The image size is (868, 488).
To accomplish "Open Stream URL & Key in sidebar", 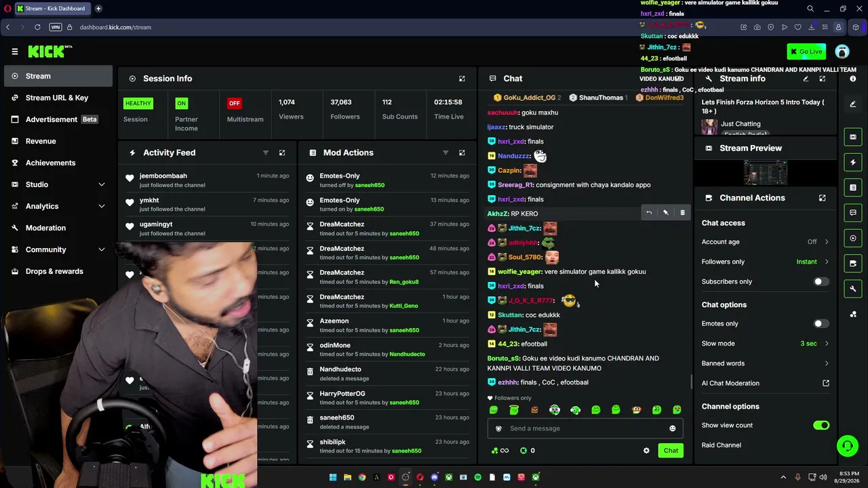I will click(58, 98).
